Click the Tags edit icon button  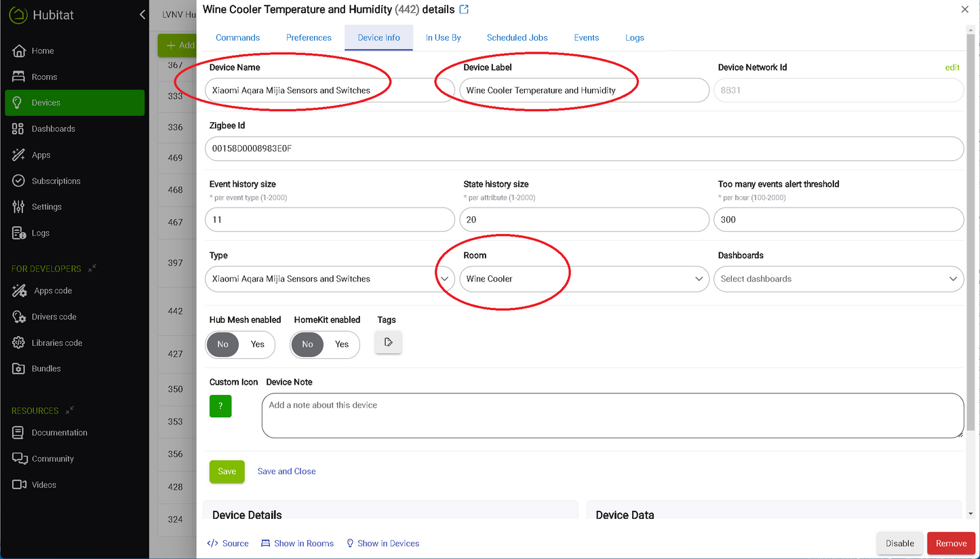click(x=389, y=343)
